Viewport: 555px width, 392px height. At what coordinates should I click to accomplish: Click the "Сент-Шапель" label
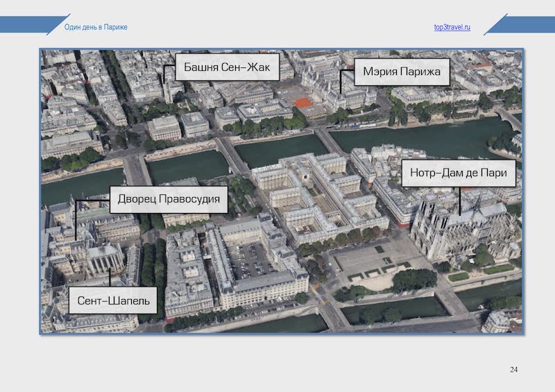112,301
